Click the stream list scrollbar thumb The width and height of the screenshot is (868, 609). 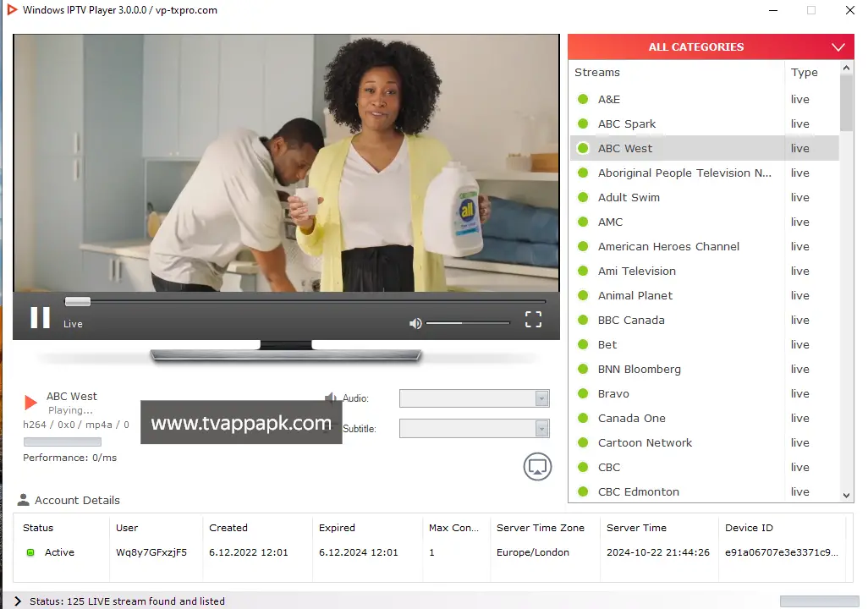point(846,102)
